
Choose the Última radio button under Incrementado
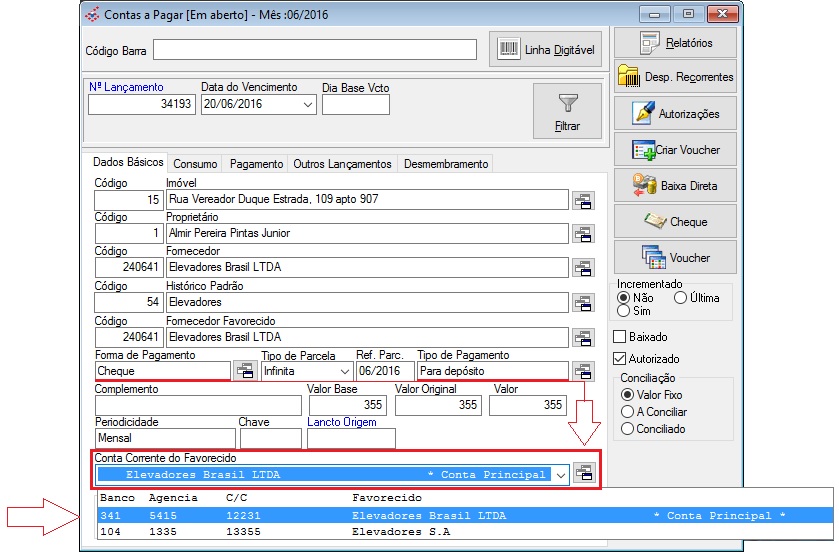pos(680,297)
